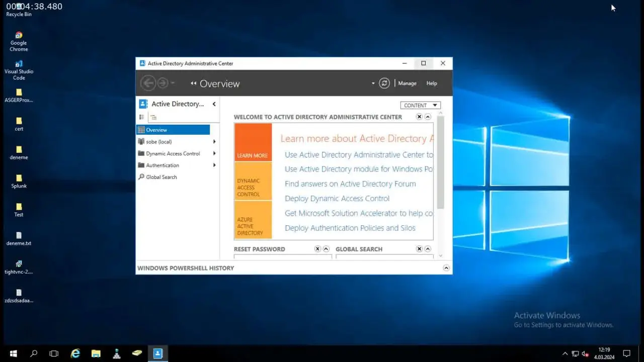Close the Welcome tile

click(x=419, y=117)
